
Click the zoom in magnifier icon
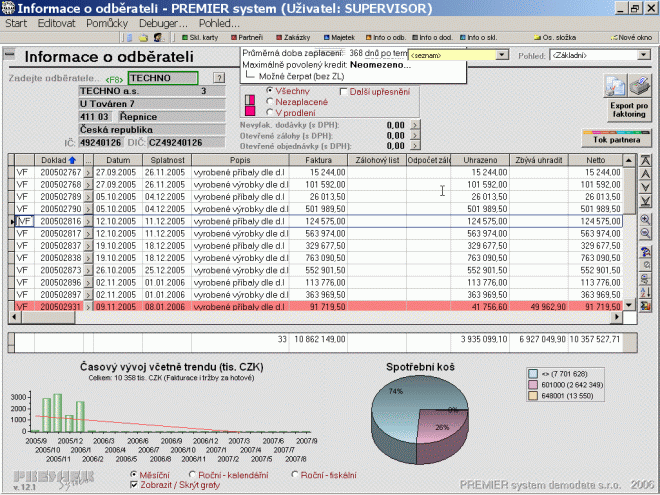pos(645,220)
